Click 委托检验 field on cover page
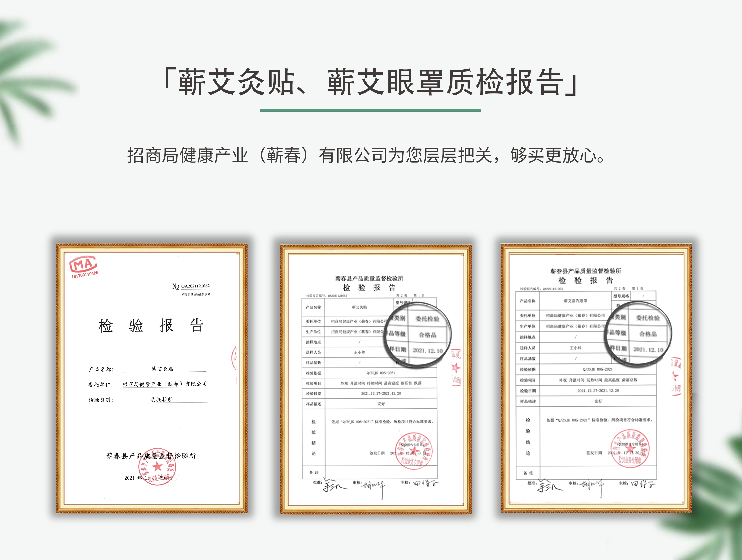742x560 pixels. 162,399
